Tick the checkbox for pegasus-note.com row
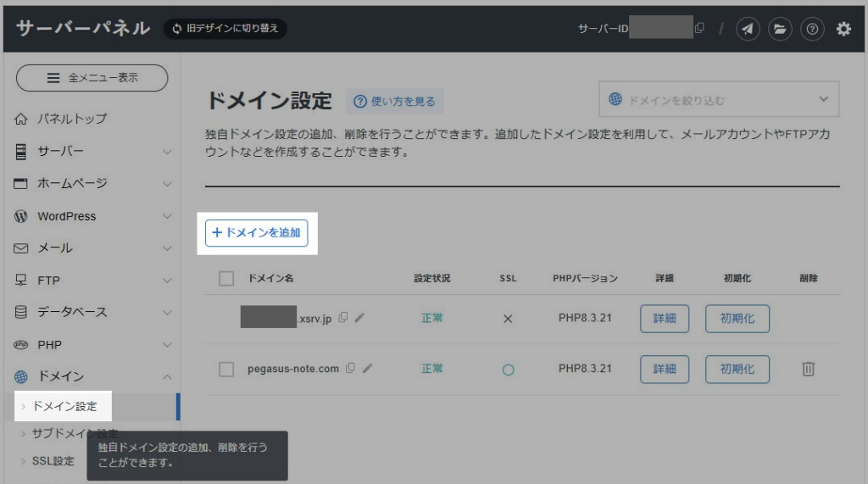Viewport: 868px width, 484px height. pos(226,369)
